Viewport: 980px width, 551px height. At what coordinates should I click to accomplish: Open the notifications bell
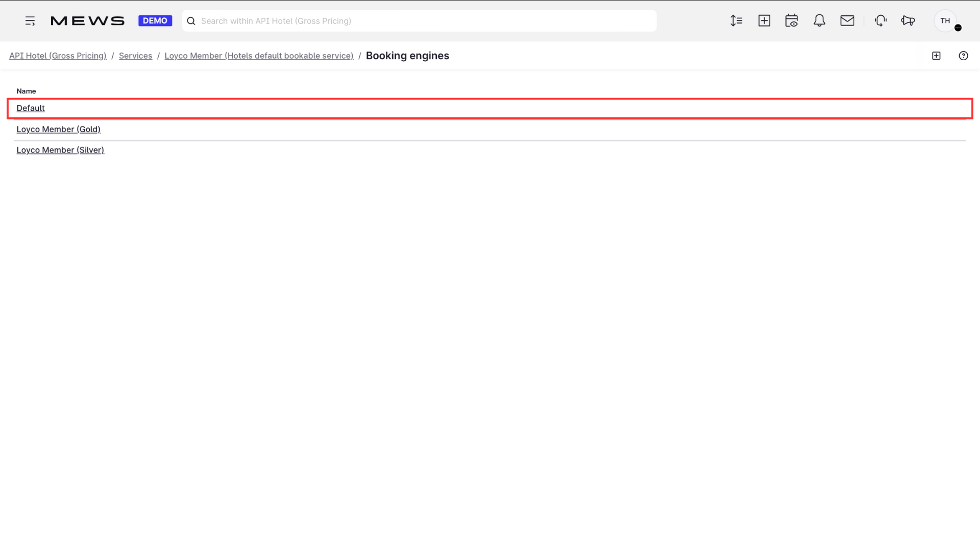point(819,21)
